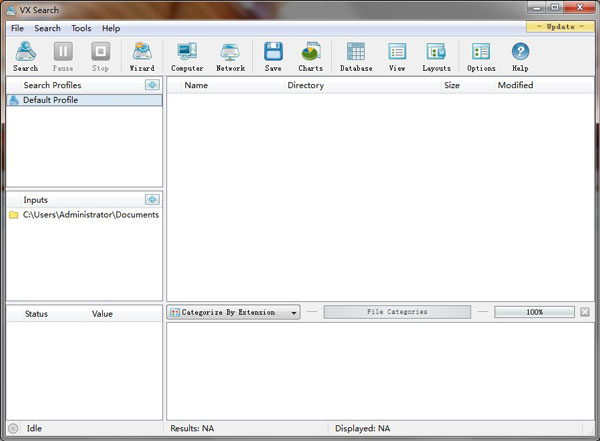Click the yellow Update button
This screenshot has width=600, height=441.
559,26
